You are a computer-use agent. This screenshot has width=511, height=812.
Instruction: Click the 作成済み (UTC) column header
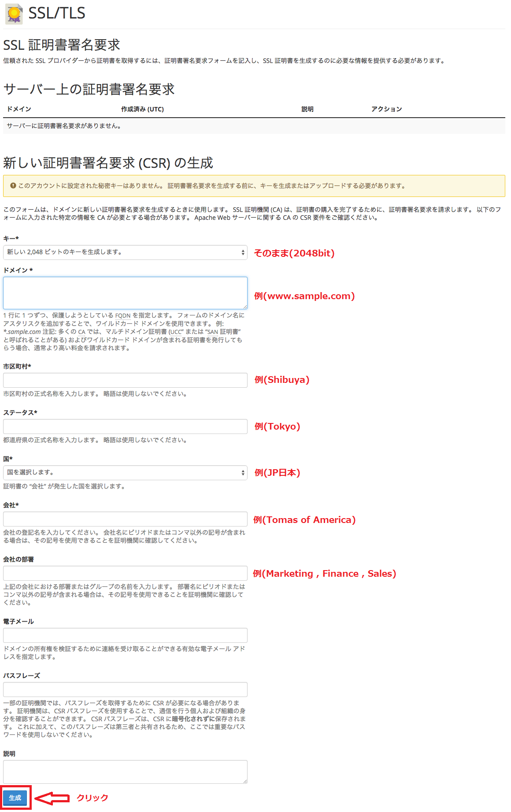pyautogui.click(x=142, y=109)
